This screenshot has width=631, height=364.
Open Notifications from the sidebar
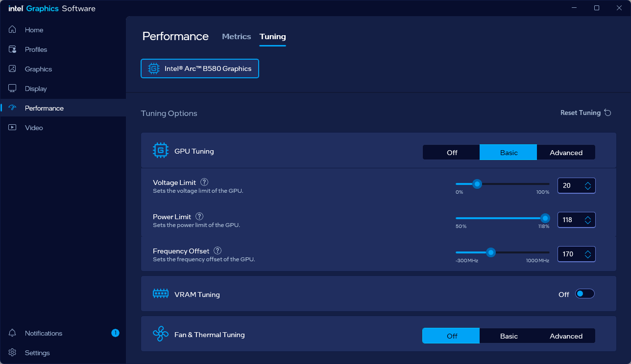pos(63,333)
